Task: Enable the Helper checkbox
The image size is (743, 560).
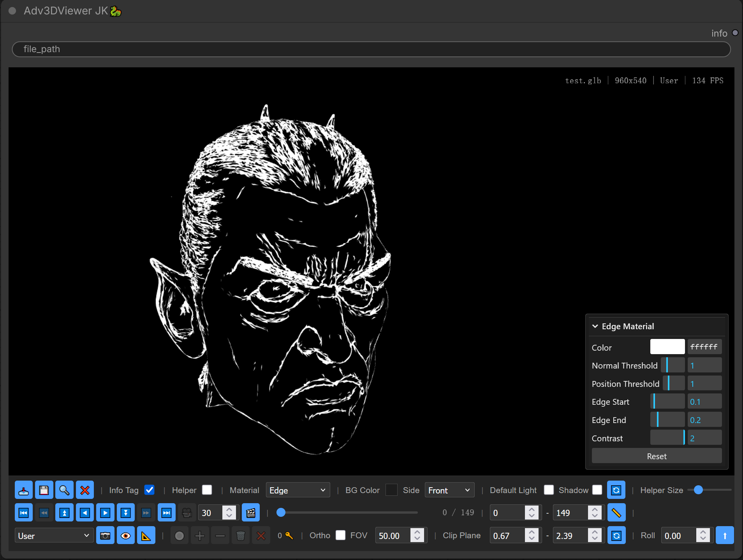Action: point(207,490)
